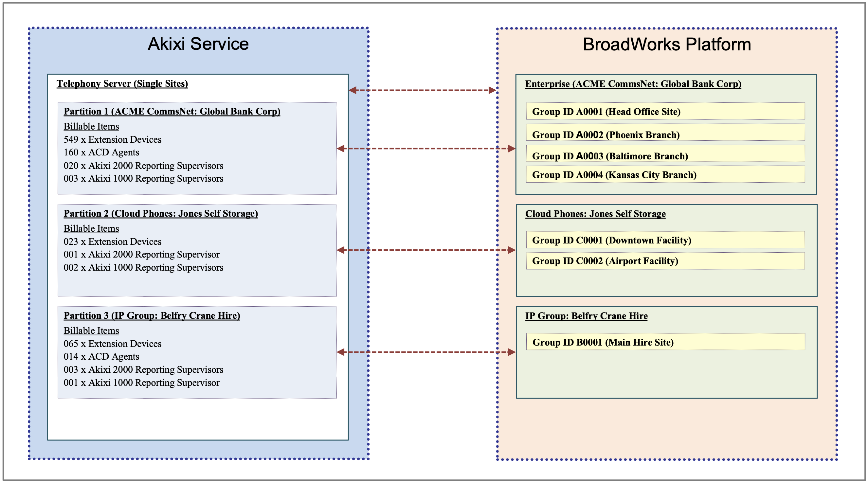Viewport: 868px width, 483px height.
Task: Click the 014 x ACD Agents line
Action: click(101, 356)
